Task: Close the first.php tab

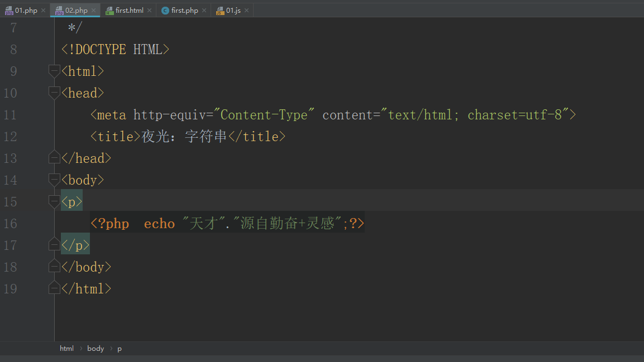Action: click(x=203, y=9)
